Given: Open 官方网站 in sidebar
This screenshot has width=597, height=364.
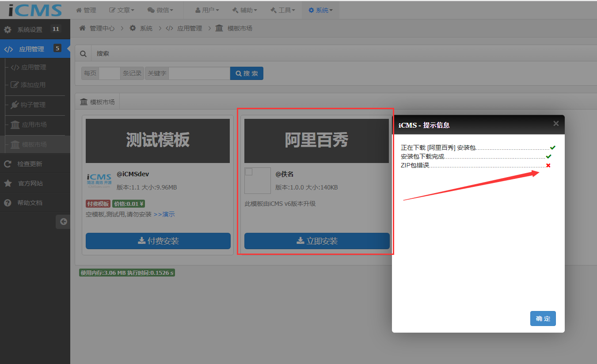Looking at the screenshot, I should [35, 183].
